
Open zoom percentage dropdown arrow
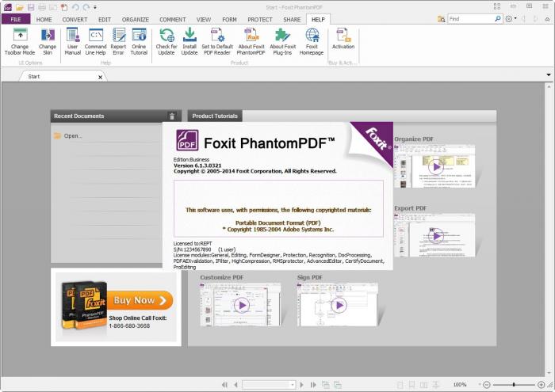coord(480,385)
